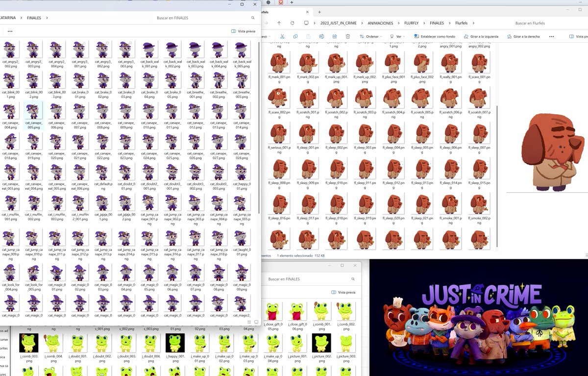Open the Ordenar dropdown
Screen dimensions: 588x376
click(x=371, y=36)
